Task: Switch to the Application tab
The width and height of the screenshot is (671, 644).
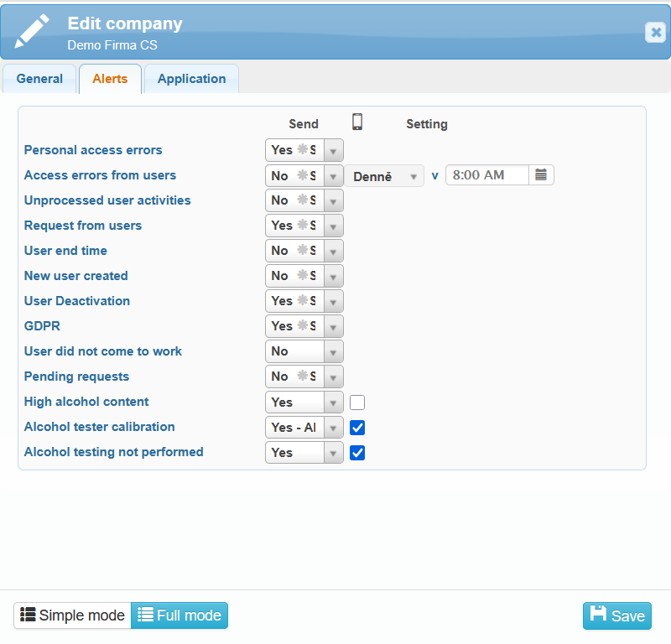Action: [x=191, y=79]
